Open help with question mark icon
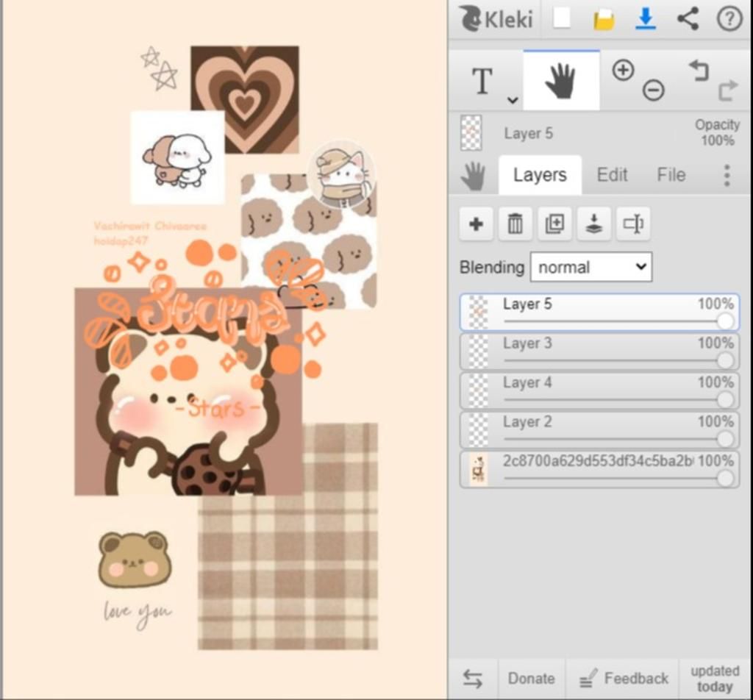 tap(729, 19)
